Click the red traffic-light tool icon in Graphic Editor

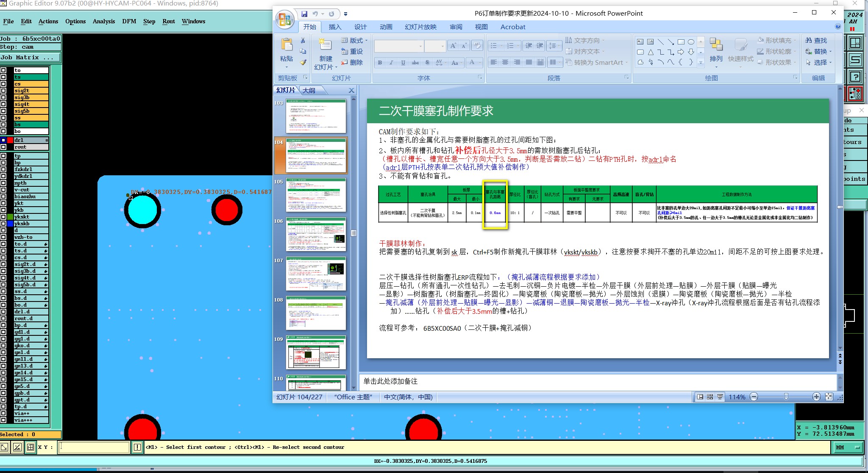pyautogui.click(x=856, y=94)
